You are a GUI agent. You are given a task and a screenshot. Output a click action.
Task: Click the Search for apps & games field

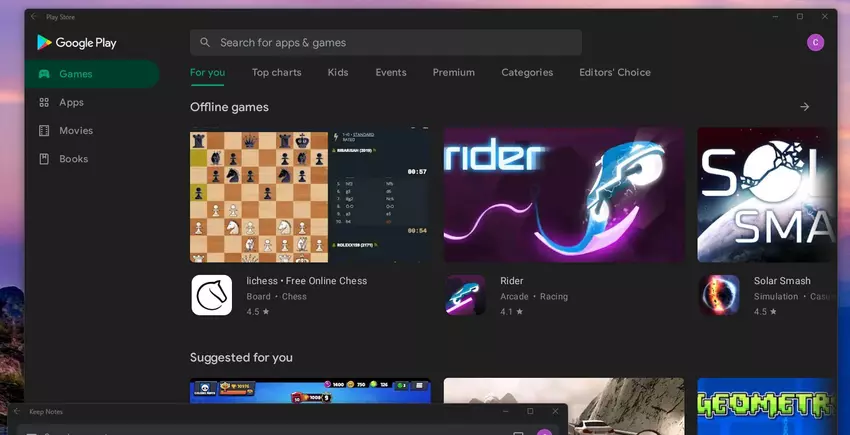click(395, 43)
